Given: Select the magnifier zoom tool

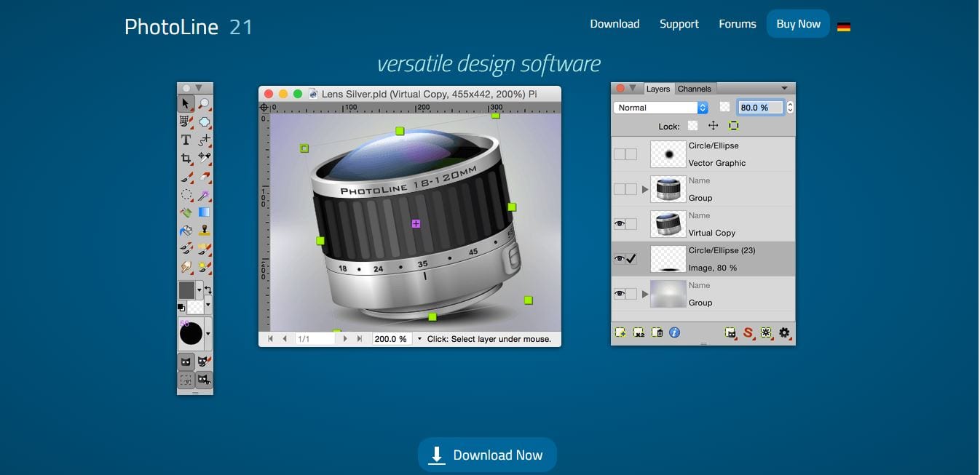Looking at the screenshot, I should coord(205,103).
